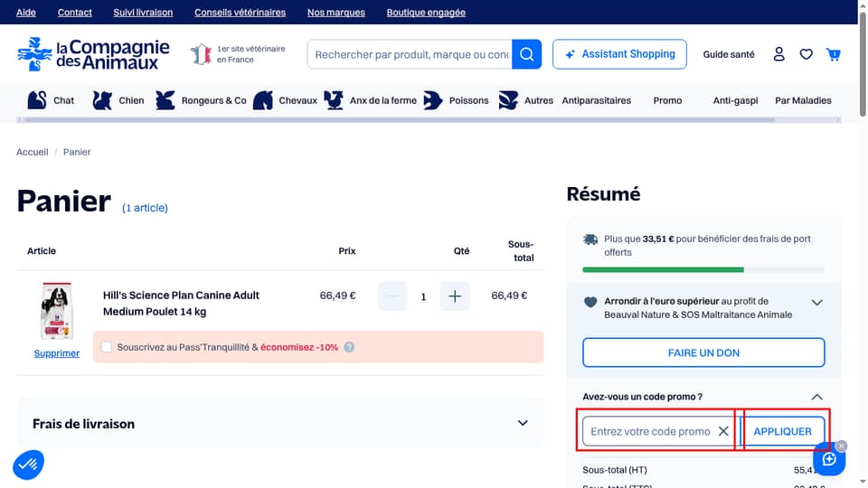Click the cat category icon
This screenshot has height=488, width=868.
(37, 100)
